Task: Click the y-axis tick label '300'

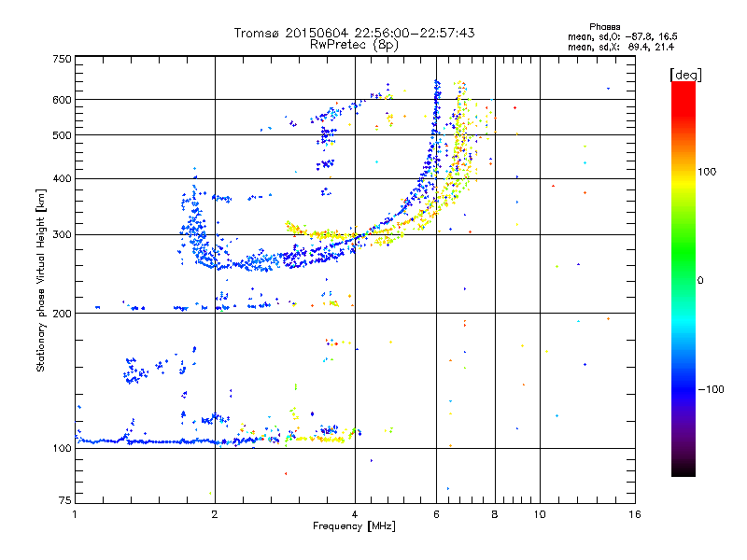Action: click(62, 235)
